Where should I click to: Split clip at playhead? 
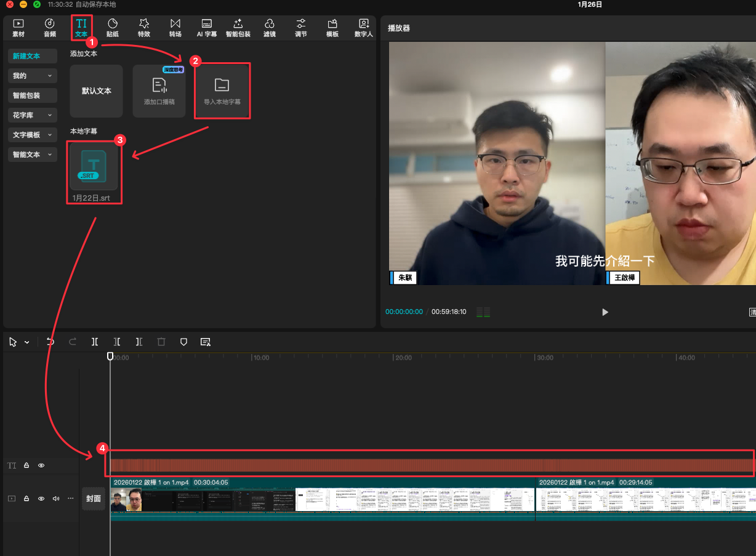coord(95,342)
